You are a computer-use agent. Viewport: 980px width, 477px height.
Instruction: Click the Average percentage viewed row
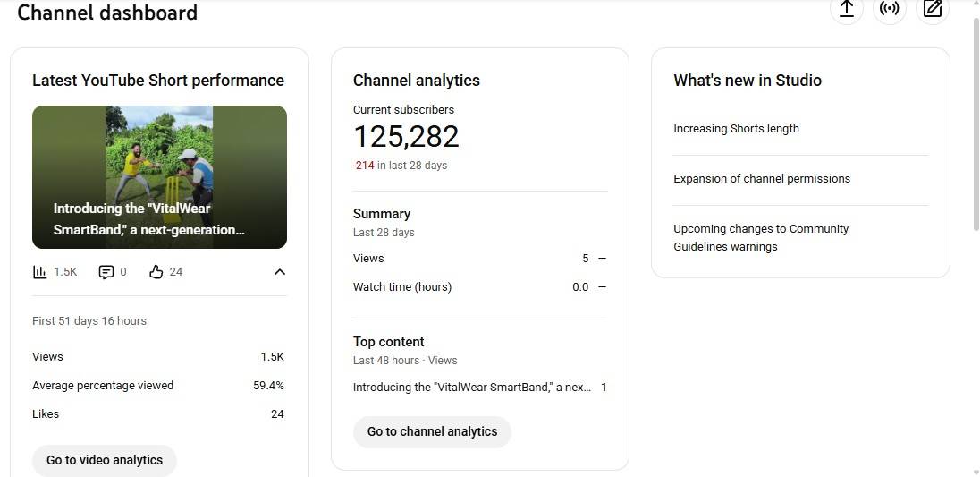pyautogui.click(x=157, y=386)
